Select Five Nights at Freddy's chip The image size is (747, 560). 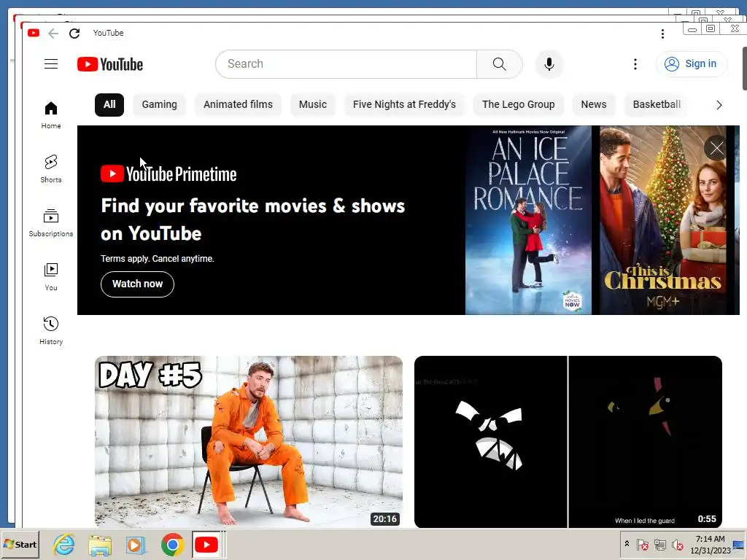[x=404, y=105]
